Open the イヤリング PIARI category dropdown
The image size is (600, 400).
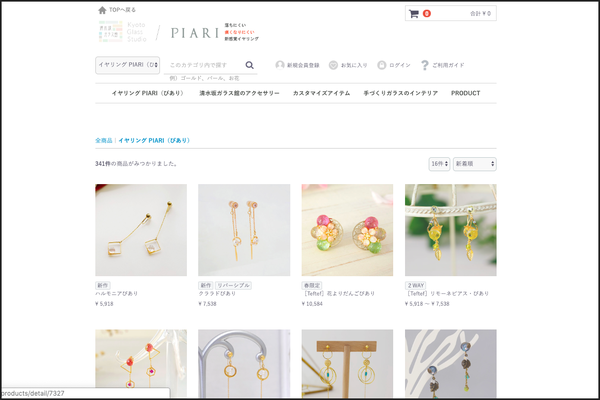pyautogui.click(x=127, y=65)
